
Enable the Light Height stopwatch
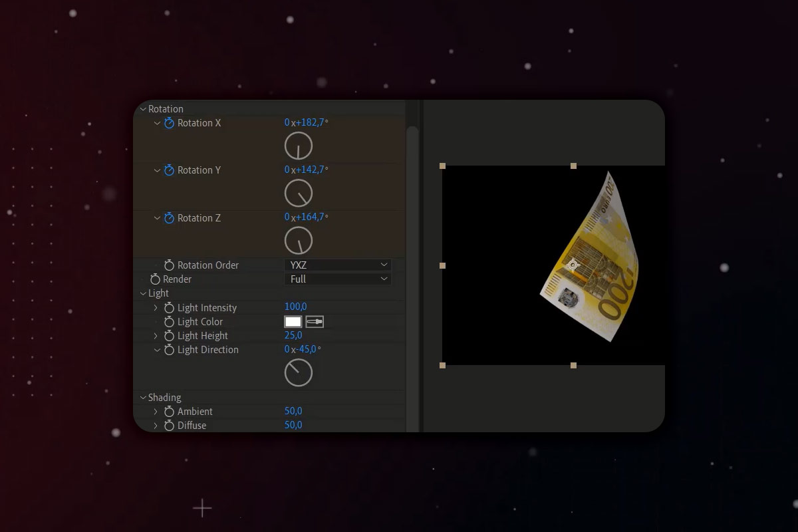click(169, 336)
